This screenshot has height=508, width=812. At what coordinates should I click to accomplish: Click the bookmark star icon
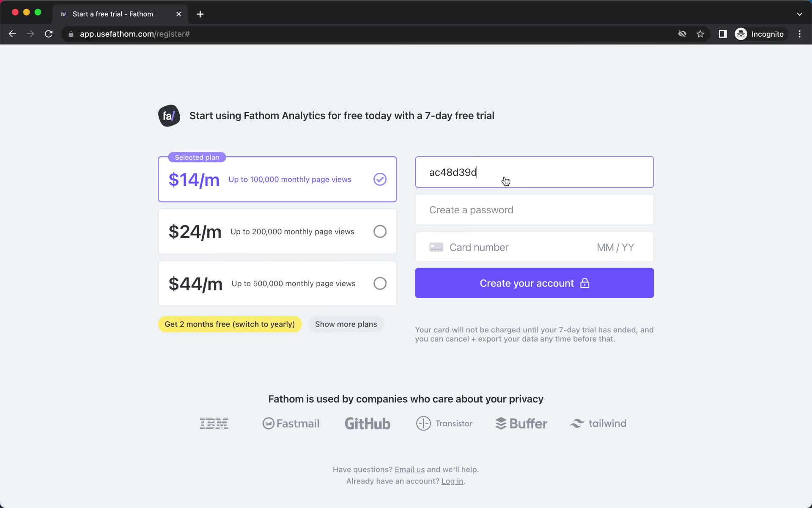[x=701, y=34]
